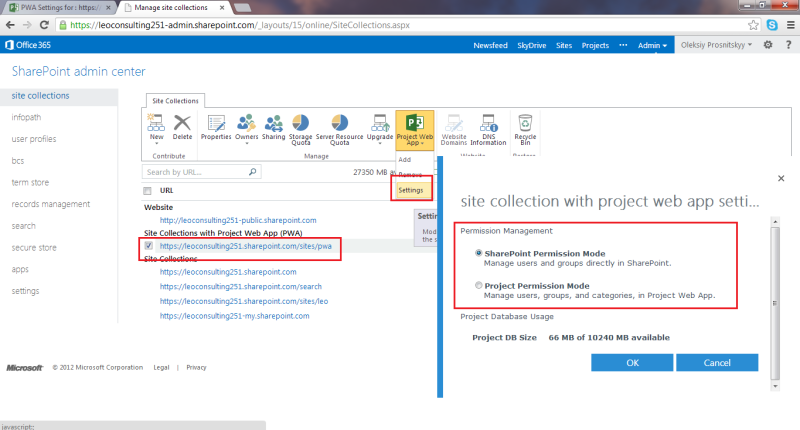The image size is (800, 430).
Task: Go to secure store in left navigation
Action: click(x=34, y=248)
